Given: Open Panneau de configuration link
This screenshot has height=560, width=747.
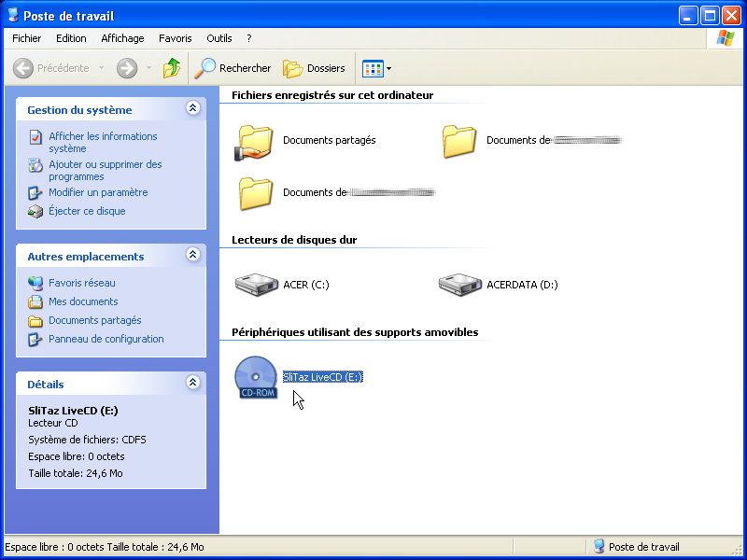Looking at the screenshot, I should pos(106,339).
